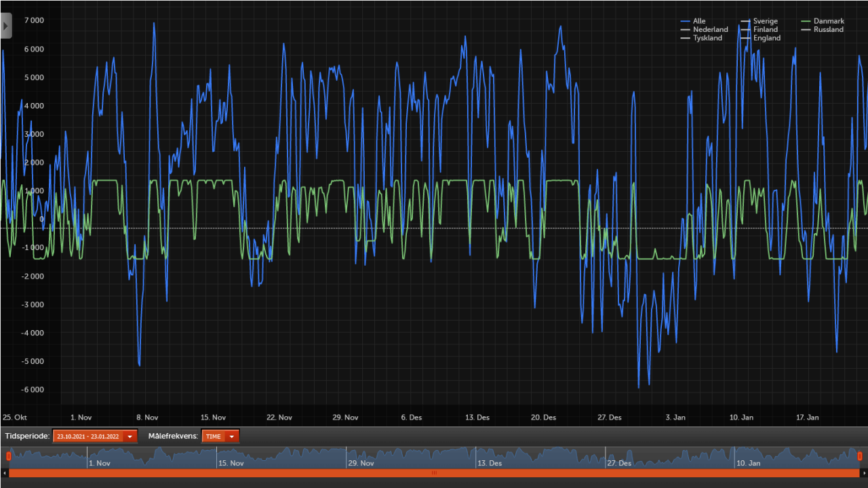Viewport: 868px width, 488px height.
Task: Click the blue line marker beside Alle
Action: (687, 21)
